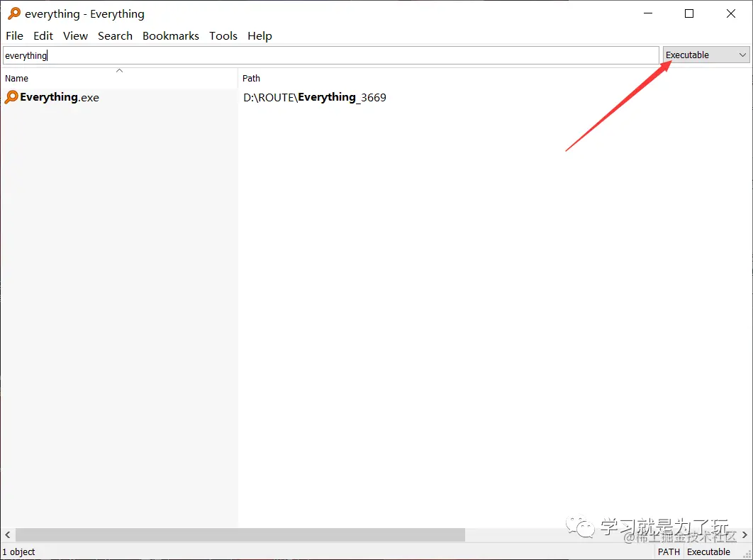This screenshot has width=753, height=560.
Task: Sort results by Name column header
Action: 119,78
